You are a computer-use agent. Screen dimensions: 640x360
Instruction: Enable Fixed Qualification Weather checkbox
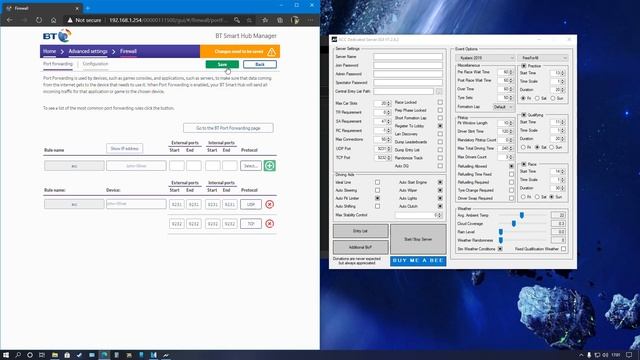click(x=564, y=249)
